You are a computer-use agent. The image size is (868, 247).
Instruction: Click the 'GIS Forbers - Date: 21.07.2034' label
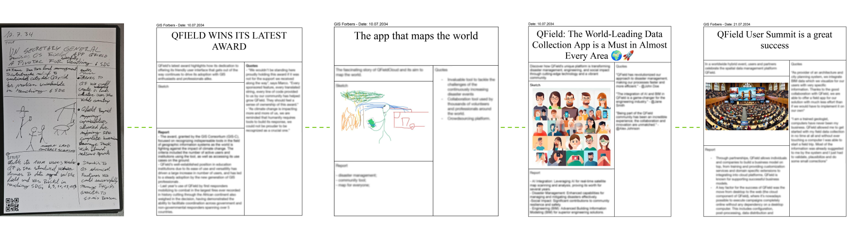pyautogui.click(x=726, y=24)
